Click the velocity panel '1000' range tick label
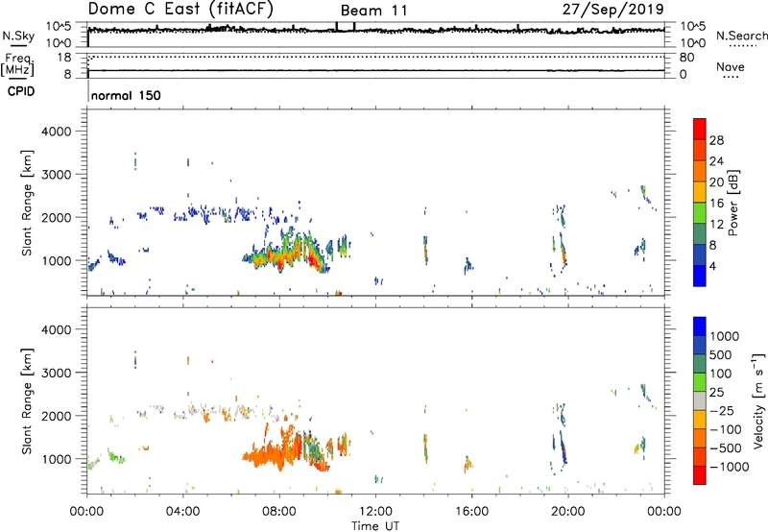 pos(56,459)
